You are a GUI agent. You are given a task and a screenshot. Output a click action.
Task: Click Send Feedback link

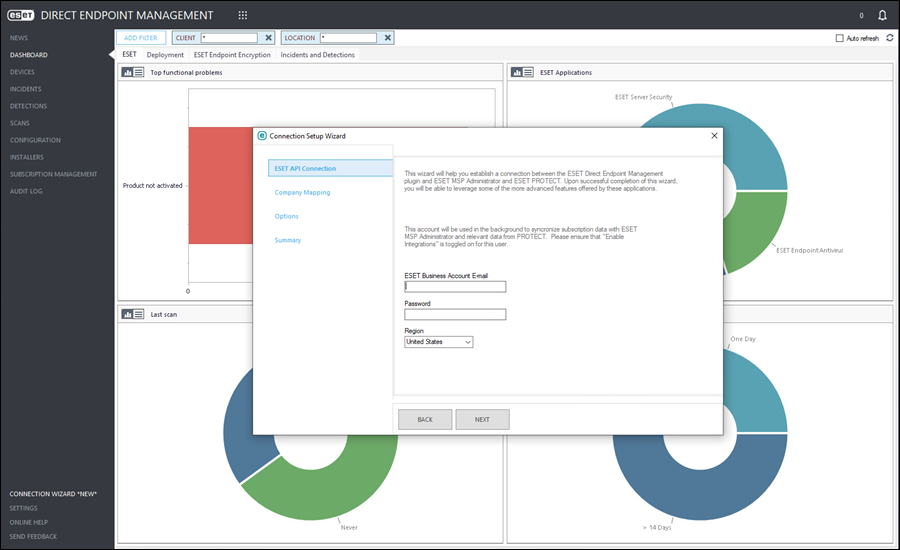pos(33,537)
